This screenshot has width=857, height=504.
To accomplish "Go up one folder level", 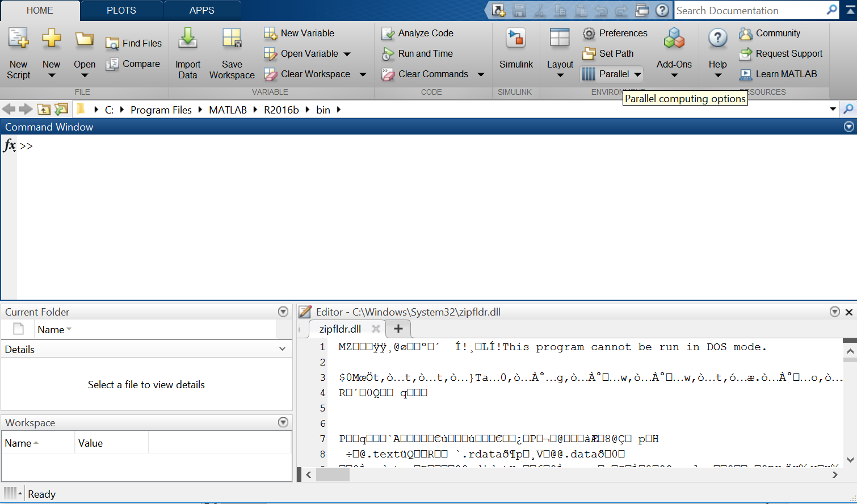I will (44, 109).
